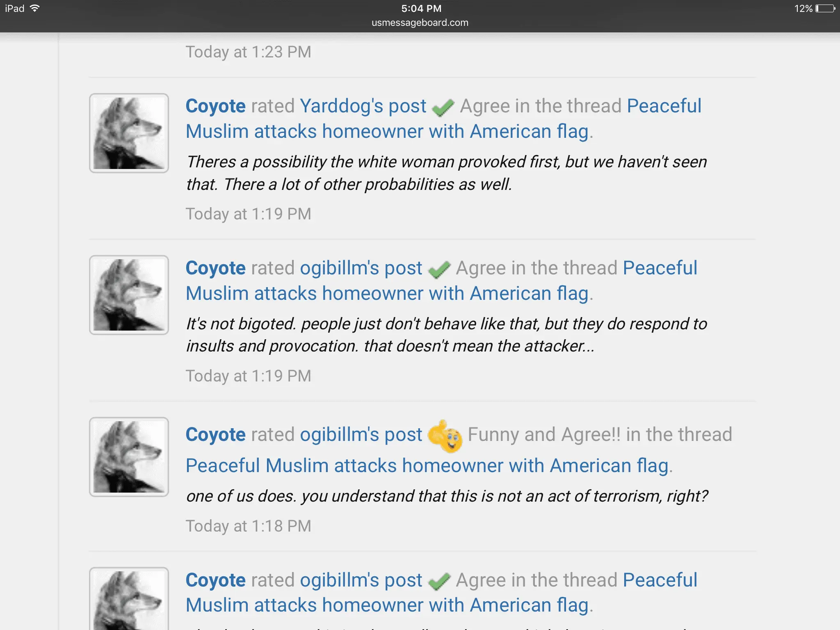This screenshot has width=840, height=630.
Task: Open the Peaceful Muslim thread link in the Funny and Agree entry
Action: click(429, 466)
